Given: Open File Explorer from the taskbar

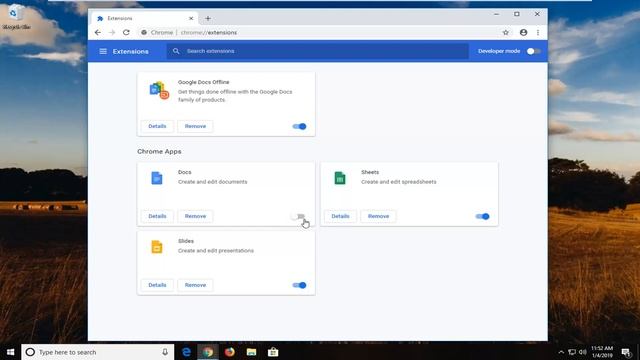Looking at the screenshot, I should (251, 352).
